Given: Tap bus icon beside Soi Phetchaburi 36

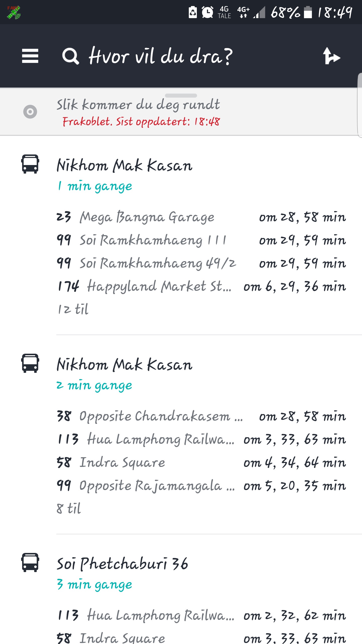Looking at the screenshot, I should click(30, 562).
